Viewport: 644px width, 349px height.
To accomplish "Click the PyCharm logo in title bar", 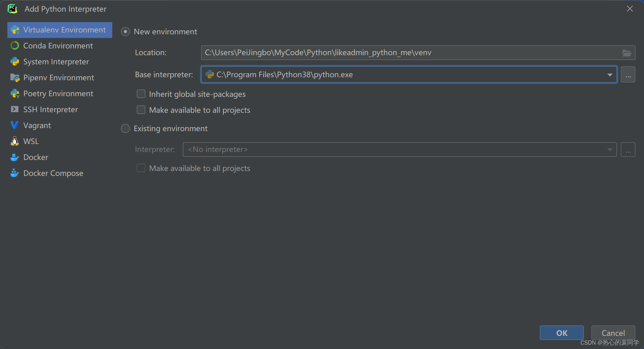I will point(12,9).
